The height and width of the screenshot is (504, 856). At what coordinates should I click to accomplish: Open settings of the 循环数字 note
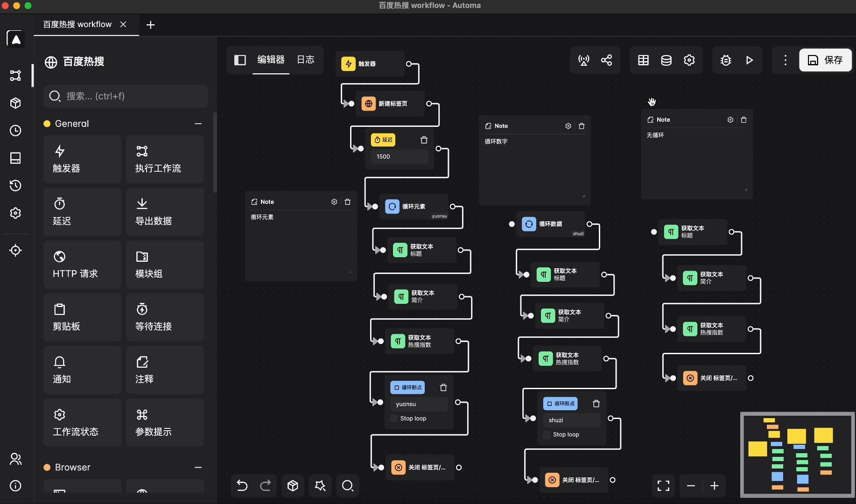tap(568, 126)
